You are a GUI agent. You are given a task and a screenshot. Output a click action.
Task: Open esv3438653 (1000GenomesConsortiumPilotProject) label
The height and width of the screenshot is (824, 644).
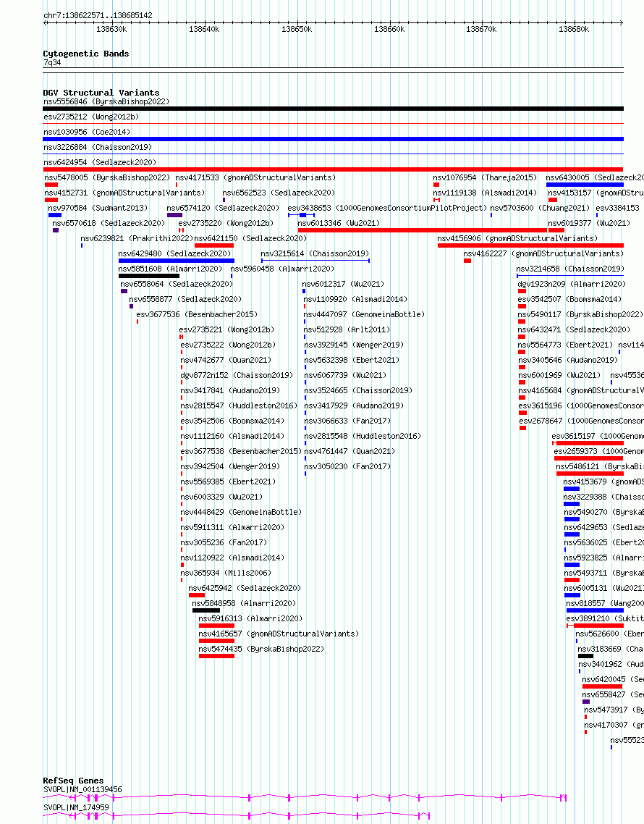[387, 208]
